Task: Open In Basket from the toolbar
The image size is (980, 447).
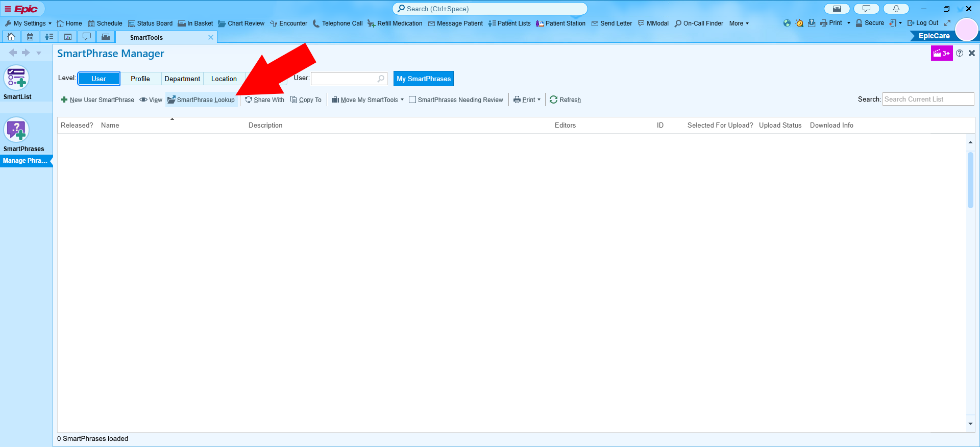Action: click(195, 23)
